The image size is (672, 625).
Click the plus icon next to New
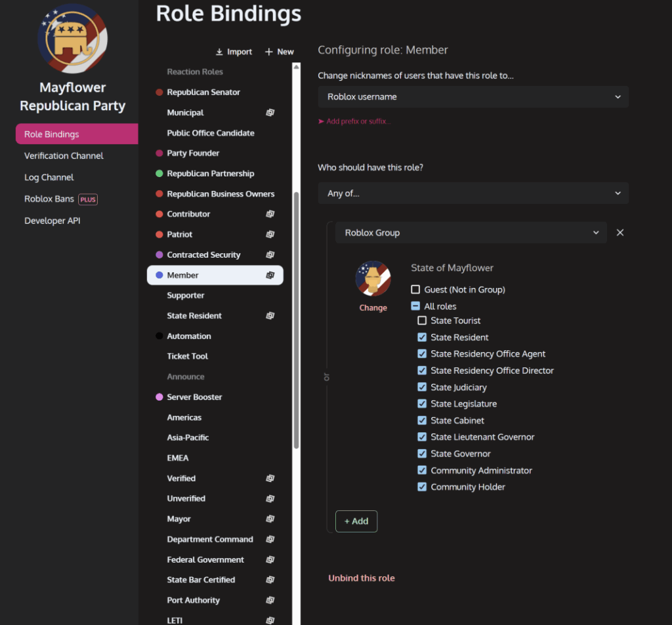point(268,52)
